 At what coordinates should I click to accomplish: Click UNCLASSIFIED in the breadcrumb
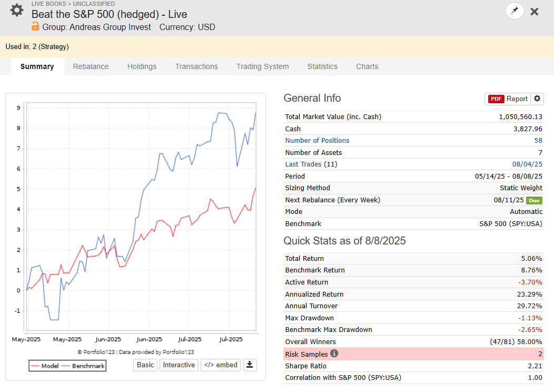[94, 4]
